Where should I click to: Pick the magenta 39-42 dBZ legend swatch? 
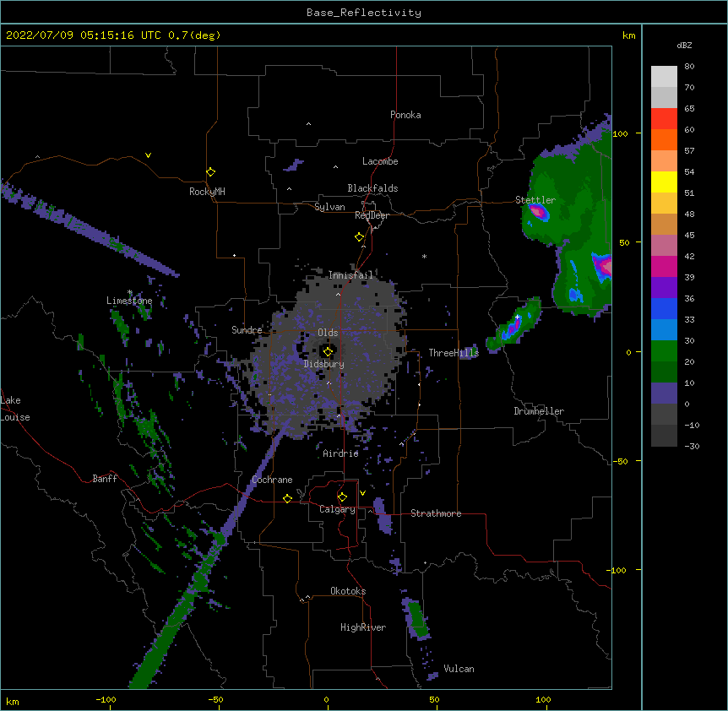[x=664, y=266]
